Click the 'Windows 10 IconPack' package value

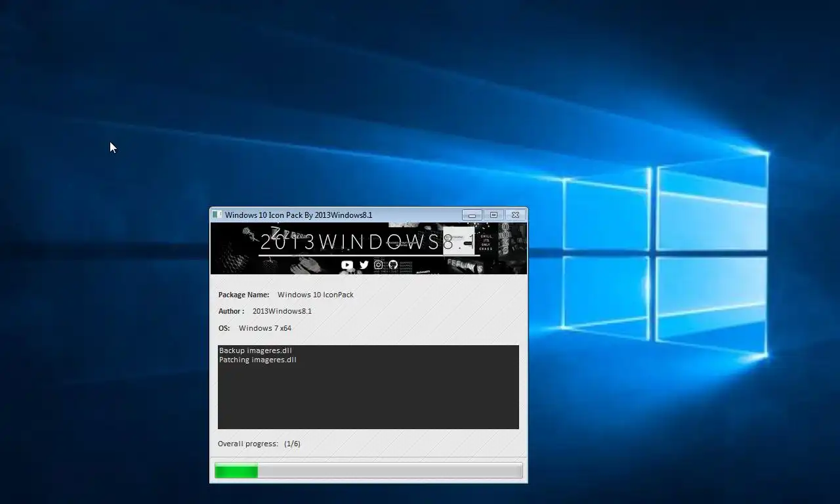tap(316, 295)
